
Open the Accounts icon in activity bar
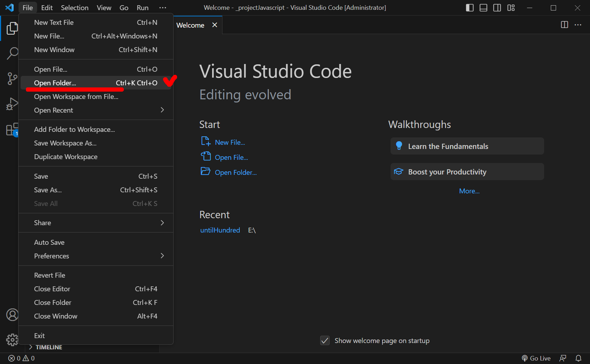(12, 315)
